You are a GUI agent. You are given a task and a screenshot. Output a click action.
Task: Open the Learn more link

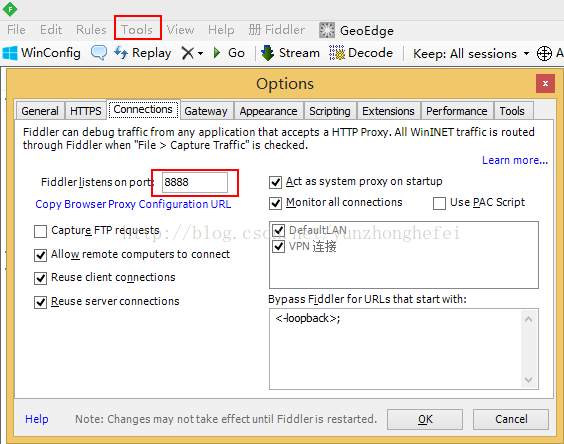(515, 160)
